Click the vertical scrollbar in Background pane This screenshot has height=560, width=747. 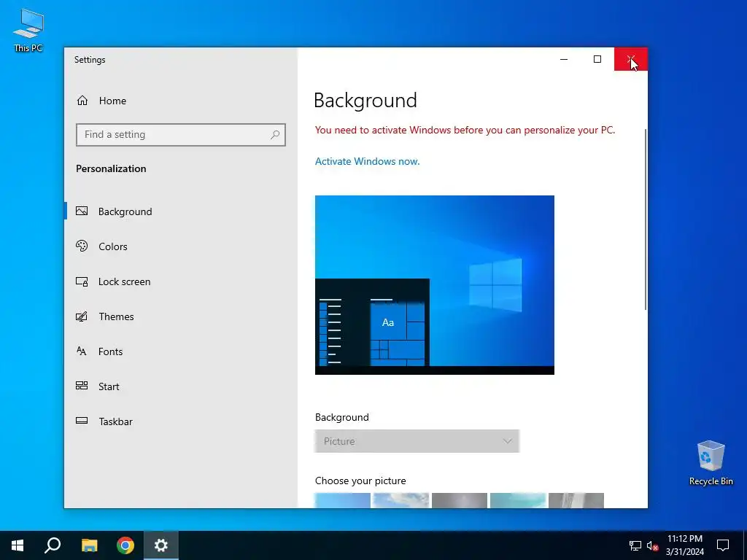coord(646,219)
